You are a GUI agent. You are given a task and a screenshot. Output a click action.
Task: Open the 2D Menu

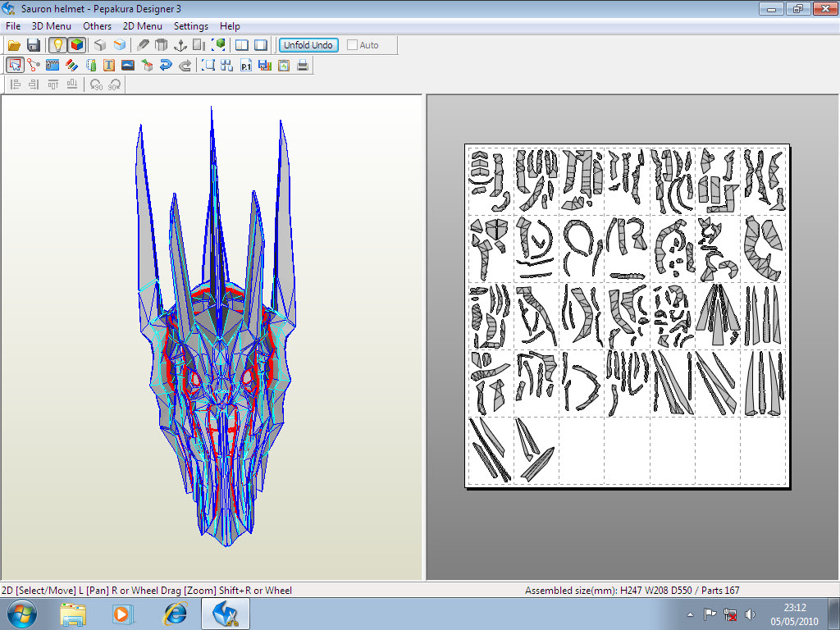click(142, 25)
